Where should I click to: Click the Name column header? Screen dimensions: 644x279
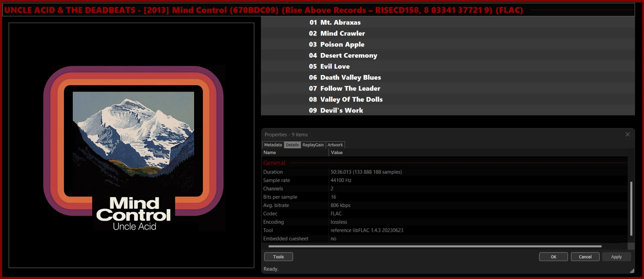[295, 152]
